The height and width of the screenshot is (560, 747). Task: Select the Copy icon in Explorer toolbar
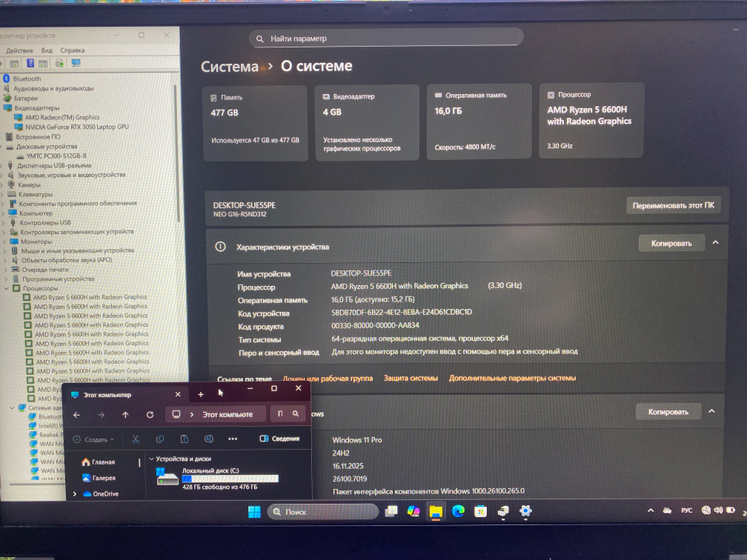click(161, 439)
